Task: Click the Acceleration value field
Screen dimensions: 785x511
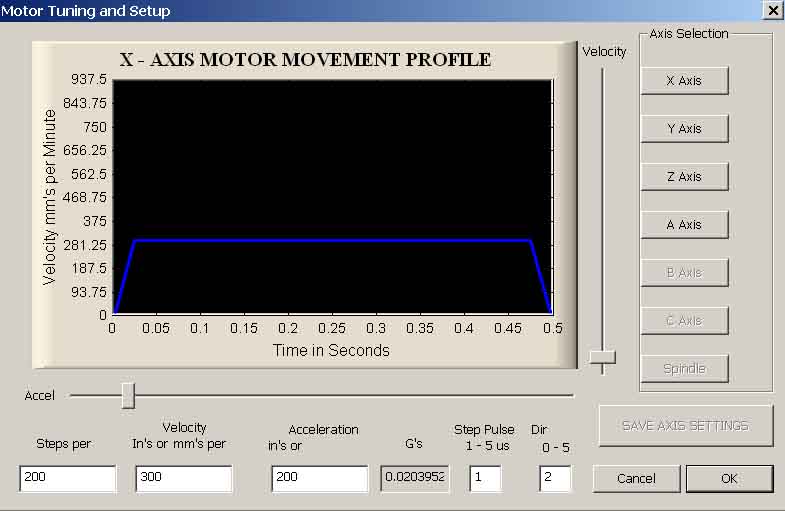Action: click(x=319, y=479)
